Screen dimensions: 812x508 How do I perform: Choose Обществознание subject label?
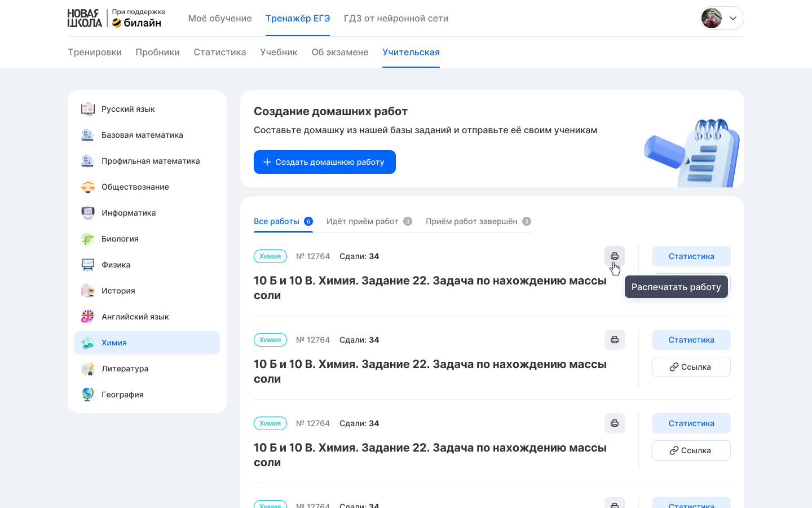(x=135, y=187)
